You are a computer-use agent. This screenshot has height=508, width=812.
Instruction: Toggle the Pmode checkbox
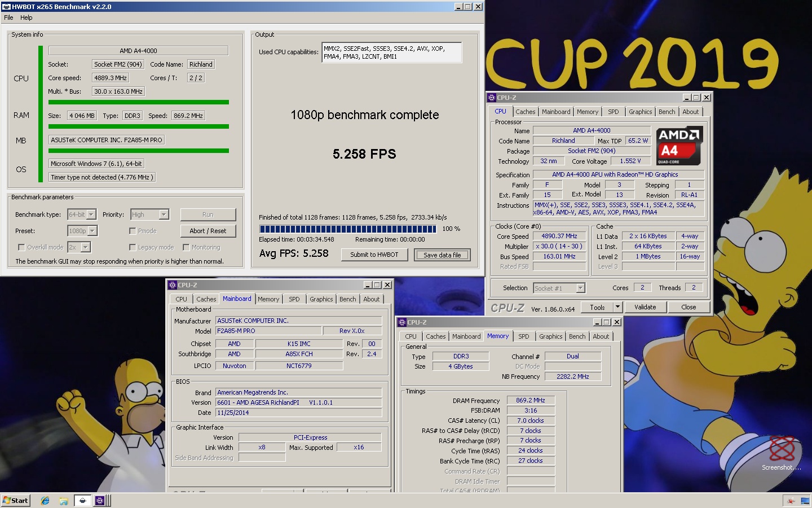coord(133,231)
